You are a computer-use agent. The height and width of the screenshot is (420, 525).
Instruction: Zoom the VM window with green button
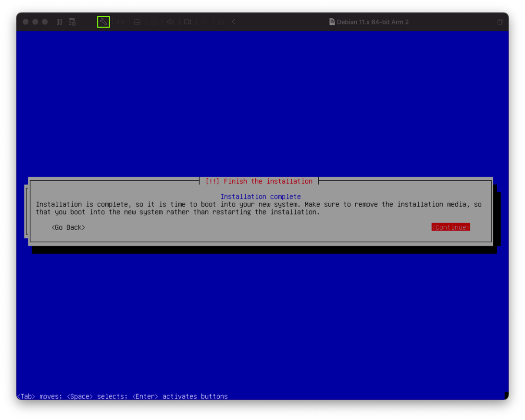[x=45, y=22]
